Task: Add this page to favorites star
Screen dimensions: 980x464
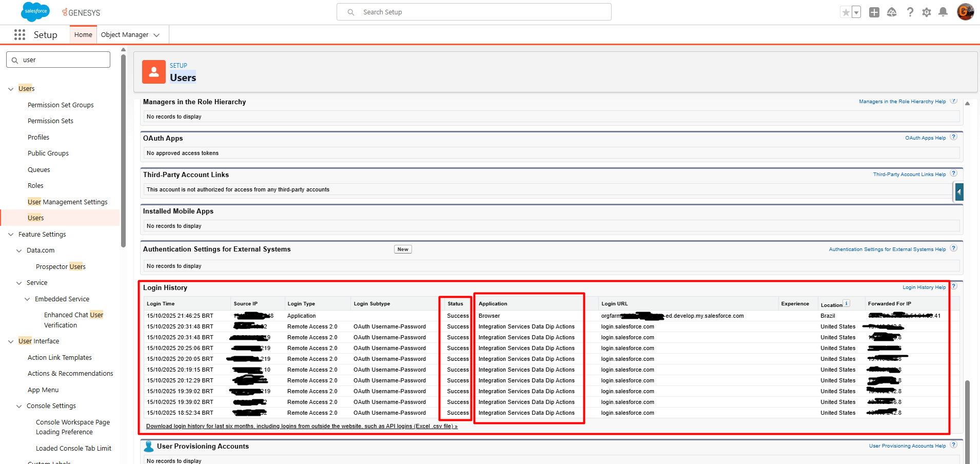Action: pyautogui.click(x=846, y=12)
